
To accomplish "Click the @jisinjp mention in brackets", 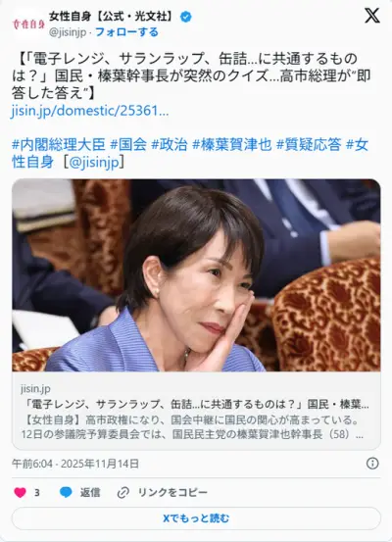I will (94, 162).
